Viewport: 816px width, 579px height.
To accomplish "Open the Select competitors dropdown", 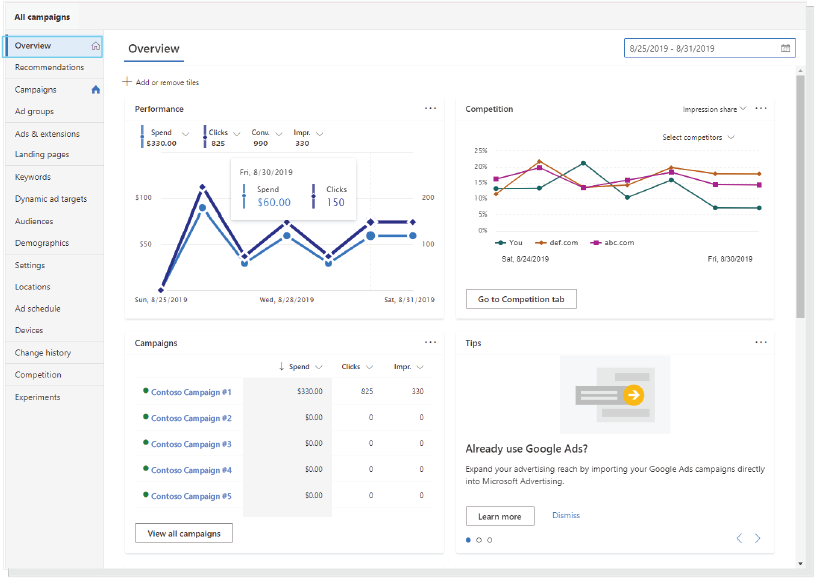I will tap(698, 137).
